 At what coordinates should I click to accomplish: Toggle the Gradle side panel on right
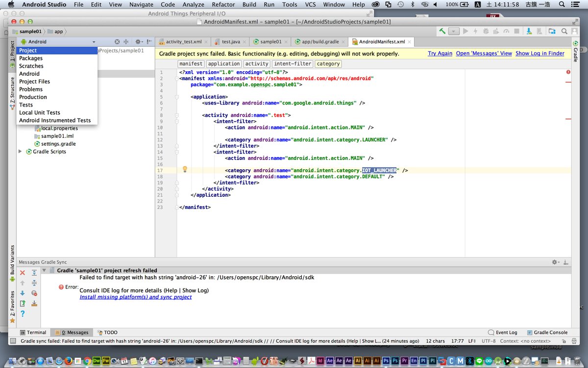coord(575,51)
